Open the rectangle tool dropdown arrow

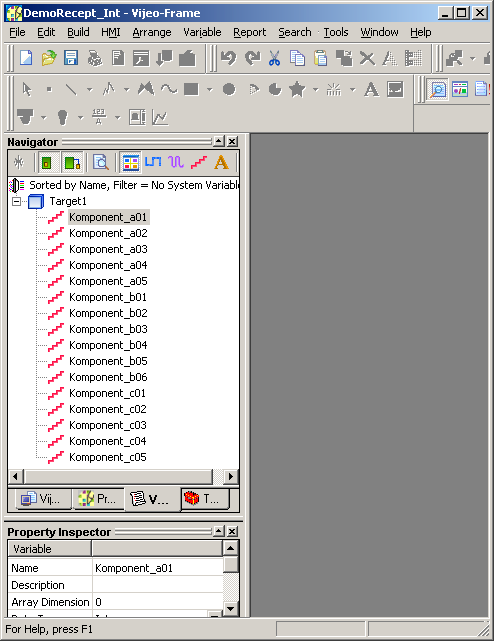(x=209, y=89)
